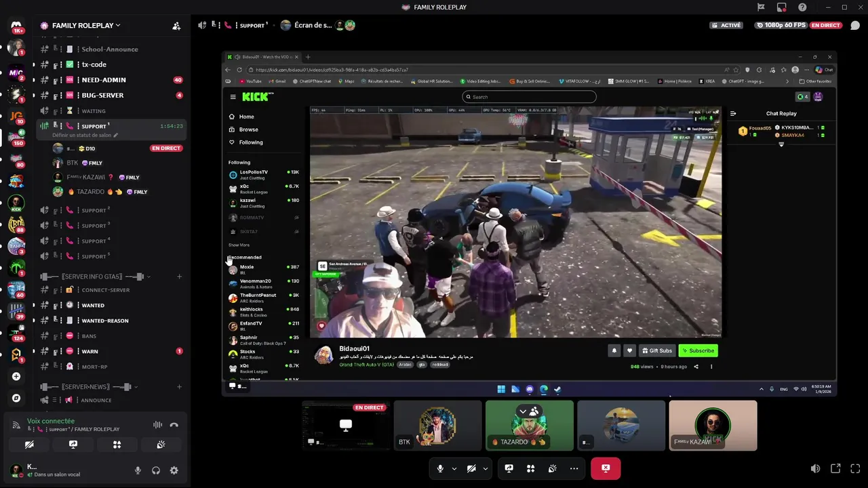The height and width of the screenshot is (488, 868).
Task: Click the share screen icon in call controls
Action: coord(509,468)
